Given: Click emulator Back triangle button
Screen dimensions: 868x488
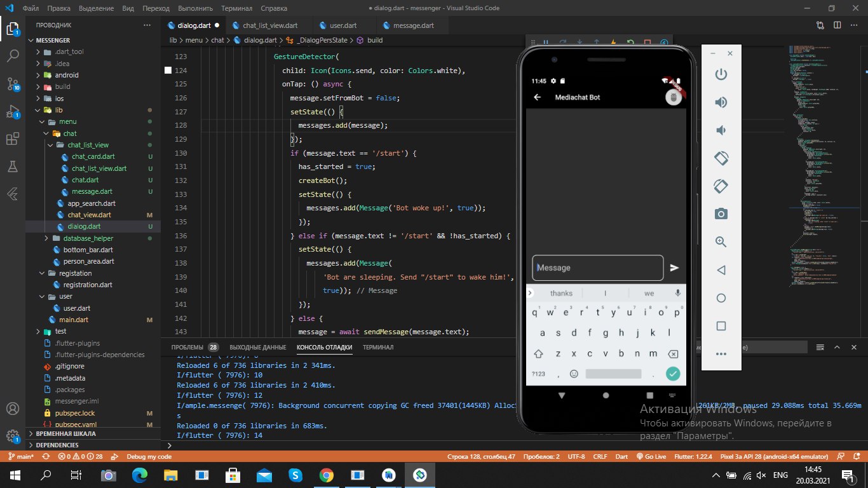Looking at the screenshot, I should pos(721,270).
